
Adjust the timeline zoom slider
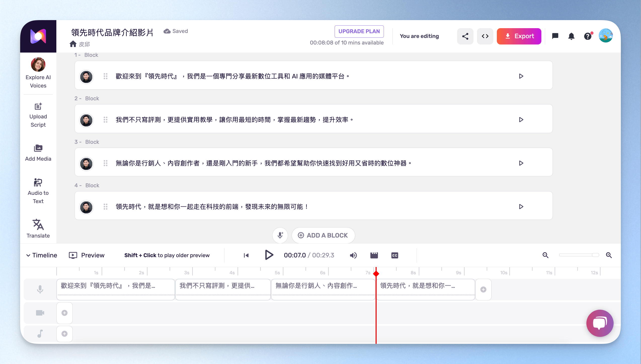pyautogui.click(x=579, y=255)
